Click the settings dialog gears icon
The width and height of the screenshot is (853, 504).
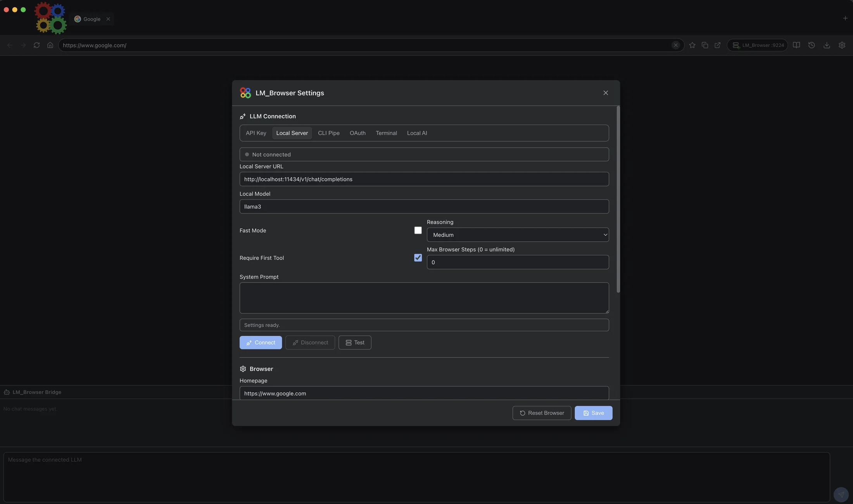(x=245, y=93)
